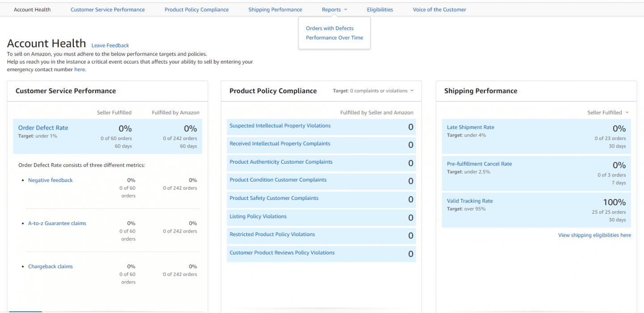Open Suspected Intellectual Property Violations

pyautogui.click(x=280, y=126)
